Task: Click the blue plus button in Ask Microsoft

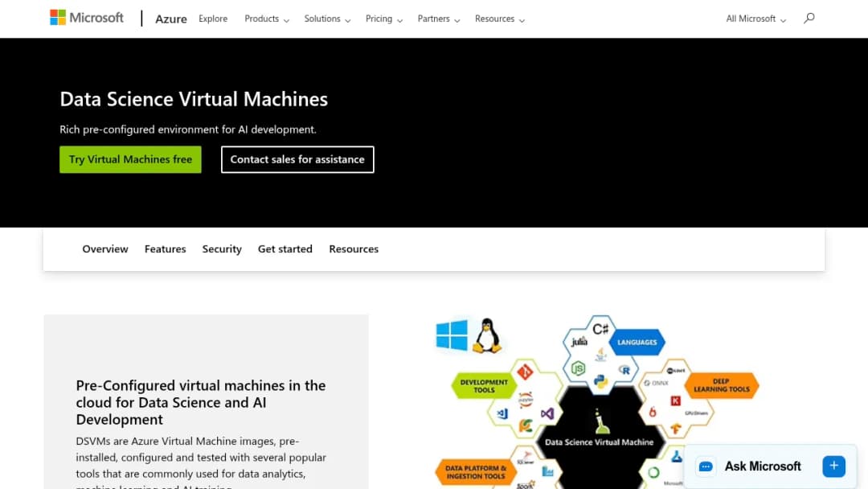Action: pyautogui.click(x=833, y=466)
